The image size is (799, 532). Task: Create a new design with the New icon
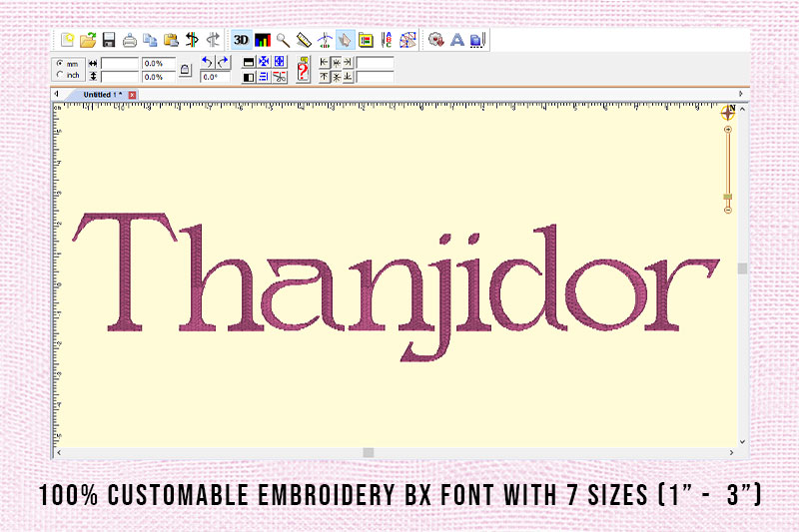coord(67,40)
